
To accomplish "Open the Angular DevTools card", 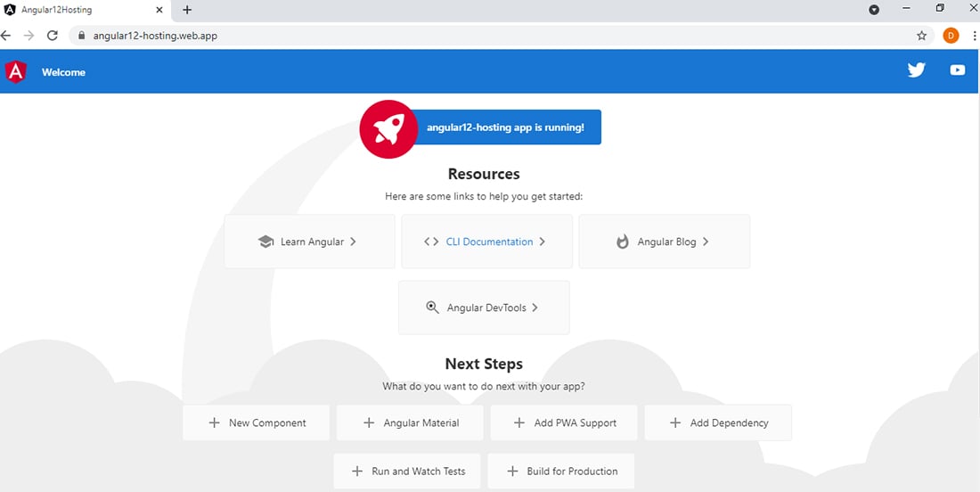I will point(484,307).
